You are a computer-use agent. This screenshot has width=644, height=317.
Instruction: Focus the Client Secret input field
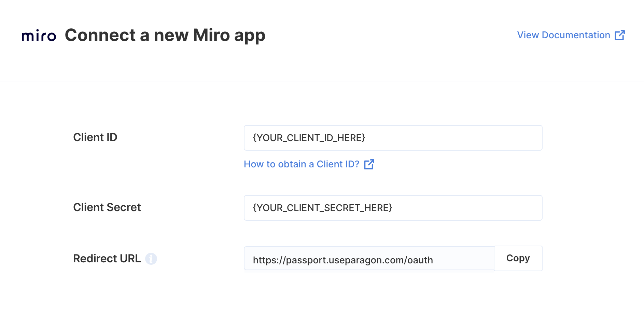pos(393,208)
